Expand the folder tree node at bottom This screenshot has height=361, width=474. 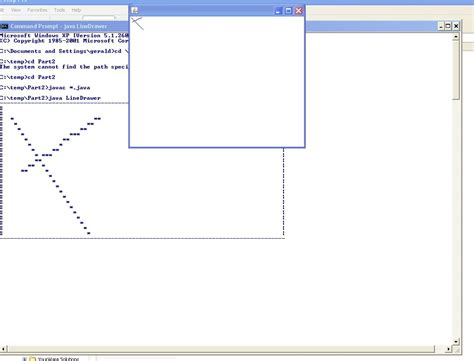pos(24,359)
